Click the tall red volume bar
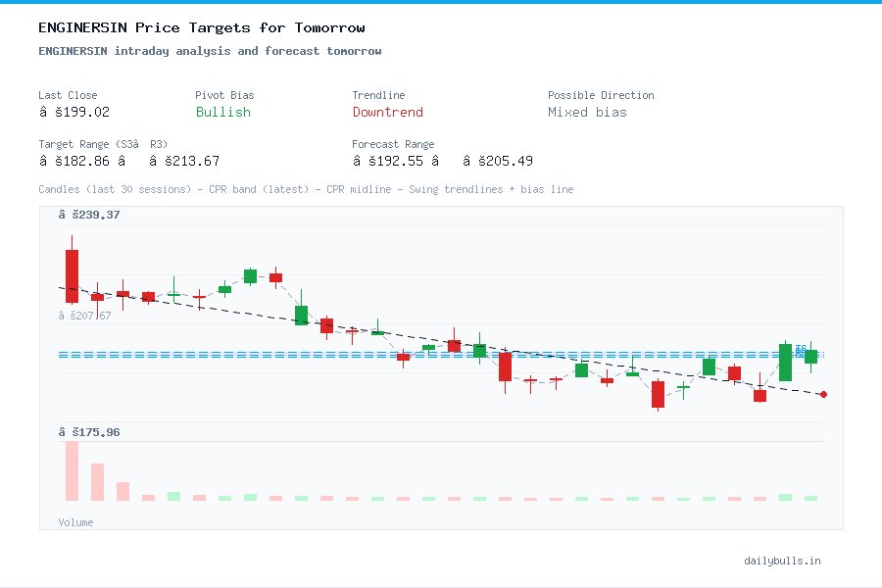The image size is (882, 588). point(71,470)
